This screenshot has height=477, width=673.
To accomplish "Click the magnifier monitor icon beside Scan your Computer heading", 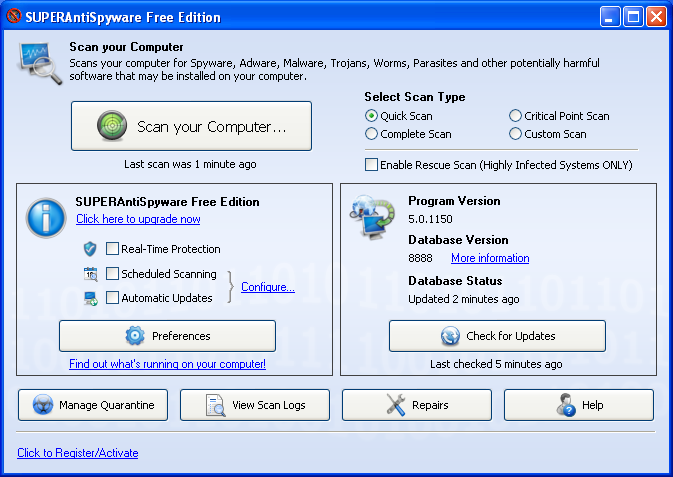I will pyautogui.click(x=40, y=64).
